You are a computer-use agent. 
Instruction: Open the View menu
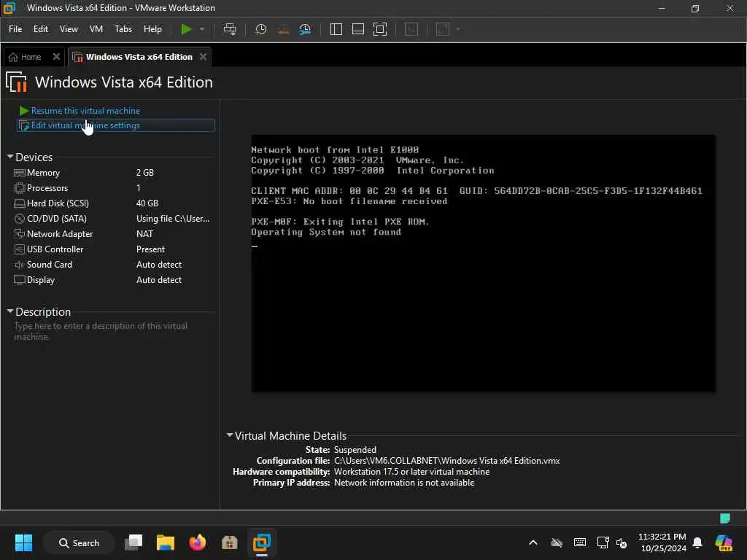69,29
